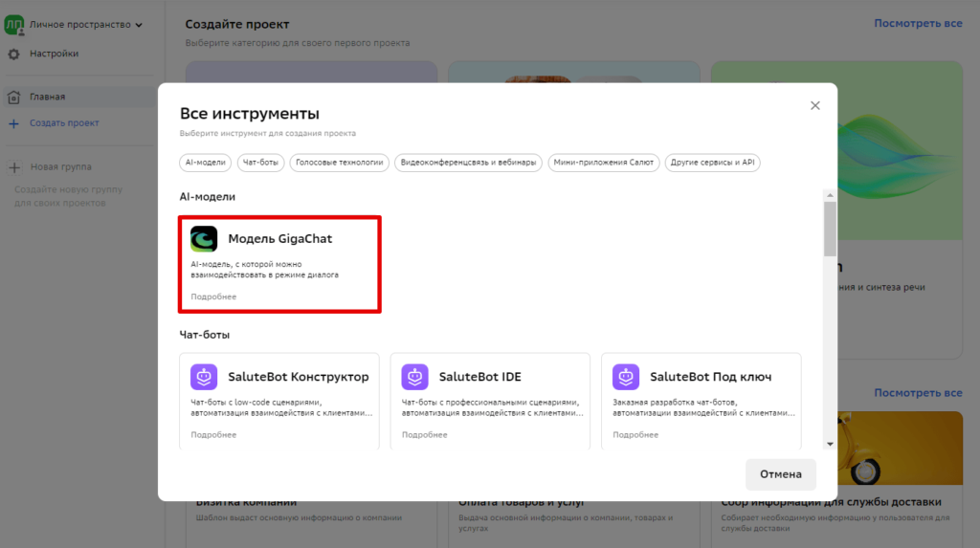This screenshot has height=548, width=980.
Task: Click the top Посмотреть все link
Action: [917, 23]
